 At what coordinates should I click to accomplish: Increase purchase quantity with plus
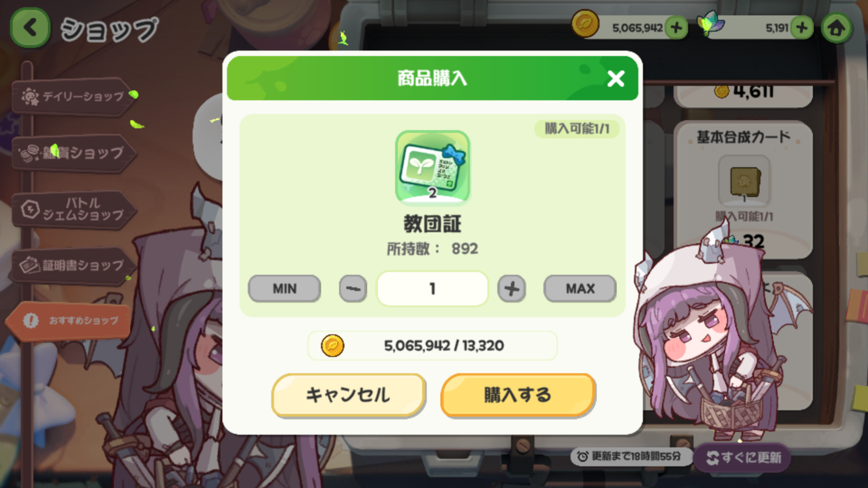click(x=511, y=288)
